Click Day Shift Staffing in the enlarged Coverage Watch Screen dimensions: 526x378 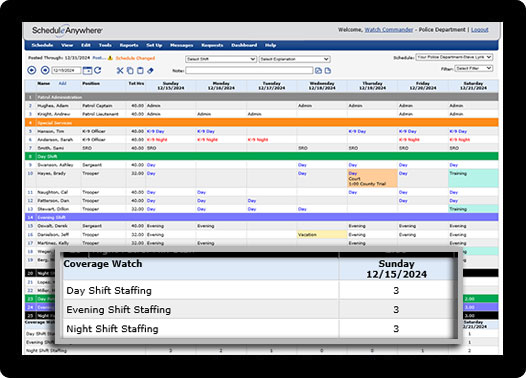tap(109, 290)
